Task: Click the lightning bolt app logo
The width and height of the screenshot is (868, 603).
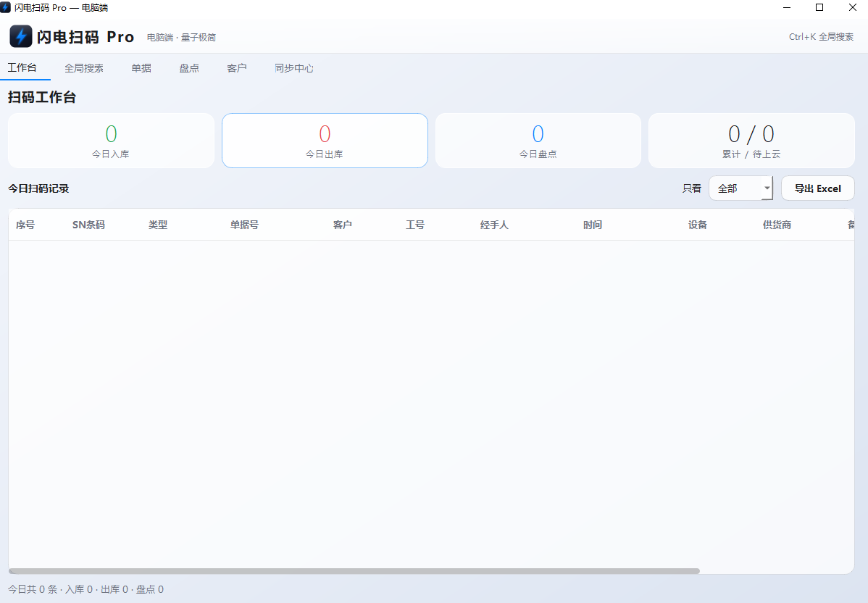Action: (21, 36)
